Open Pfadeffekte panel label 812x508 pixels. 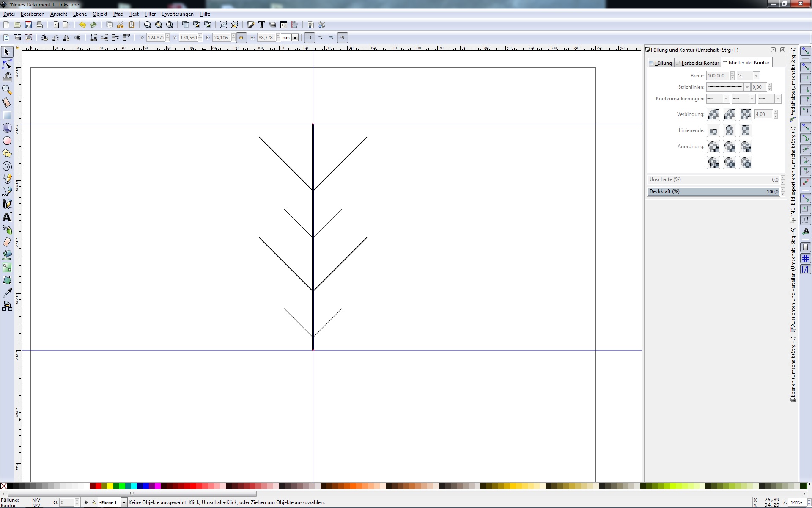(x=793, y=86)
